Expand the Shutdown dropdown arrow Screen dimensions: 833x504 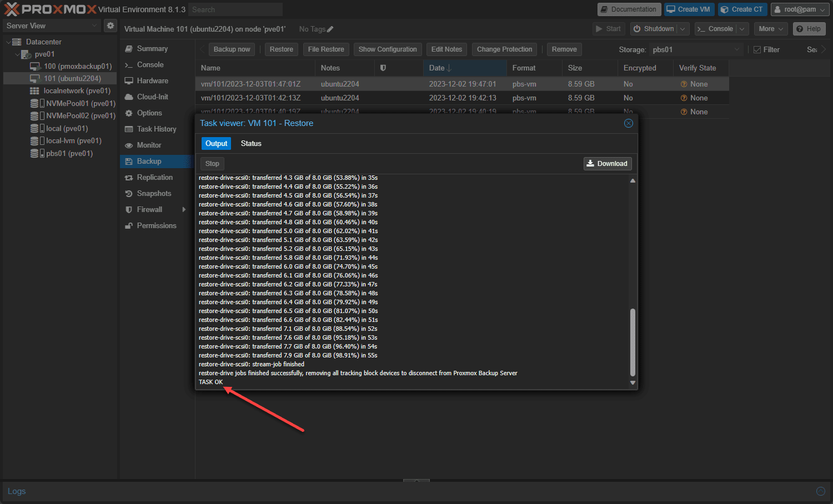tap(683, 29)
